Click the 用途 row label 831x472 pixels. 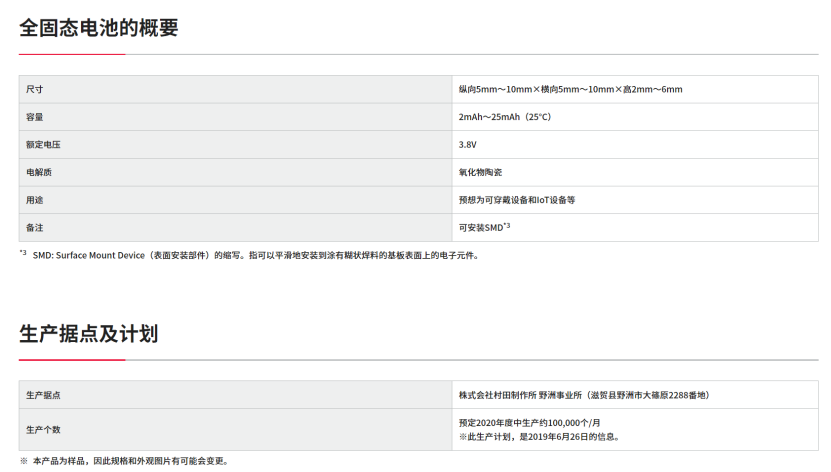click(35, 200)
